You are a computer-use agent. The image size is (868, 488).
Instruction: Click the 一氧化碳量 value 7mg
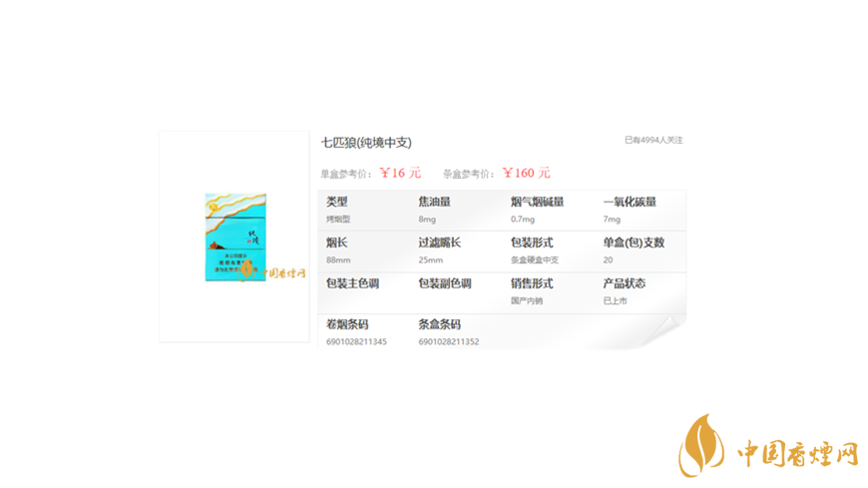coord(612,220)
